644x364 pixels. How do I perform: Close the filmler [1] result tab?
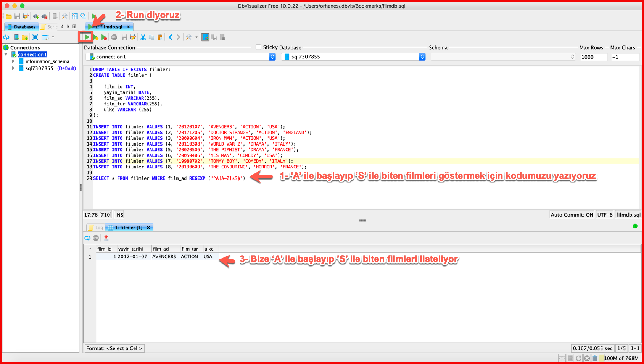pyautogui.click(x=148, y=228)
